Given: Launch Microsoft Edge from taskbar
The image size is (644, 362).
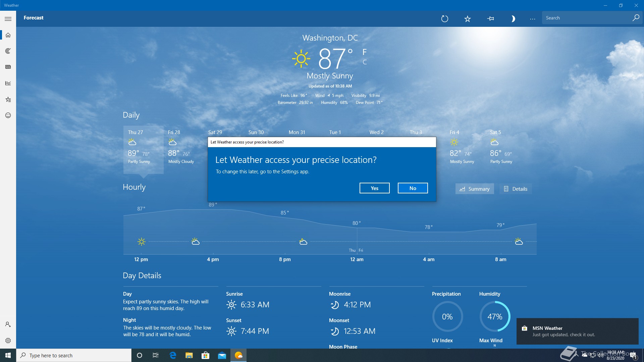Looking at the screenshot, I should (x=173, y=355).
